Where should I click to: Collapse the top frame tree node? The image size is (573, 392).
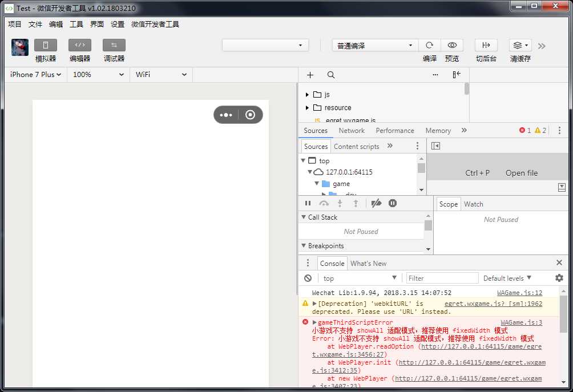point(303,160)
